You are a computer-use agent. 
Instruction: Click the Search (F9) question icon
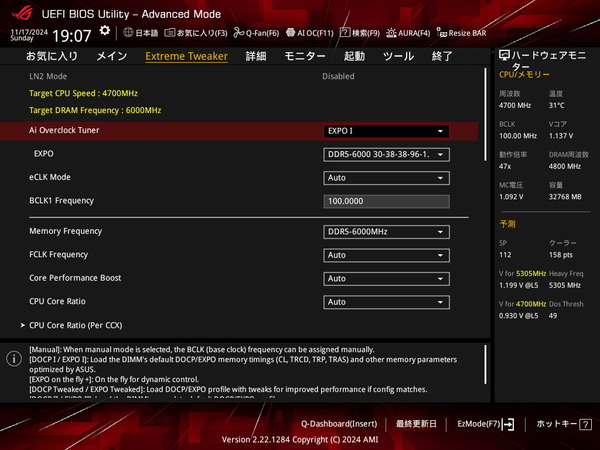pos(345,33)
